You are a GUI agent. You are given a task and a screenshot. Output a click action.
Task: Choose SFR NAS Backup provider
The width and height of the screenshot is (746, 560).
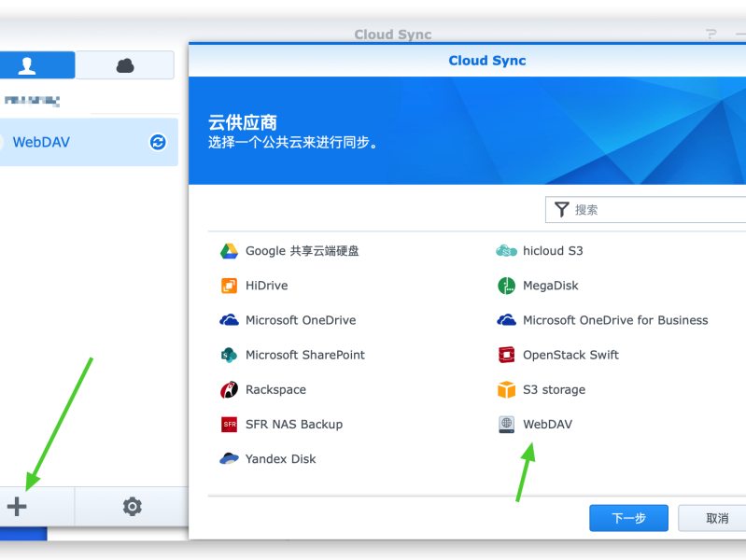click(293, 424)
